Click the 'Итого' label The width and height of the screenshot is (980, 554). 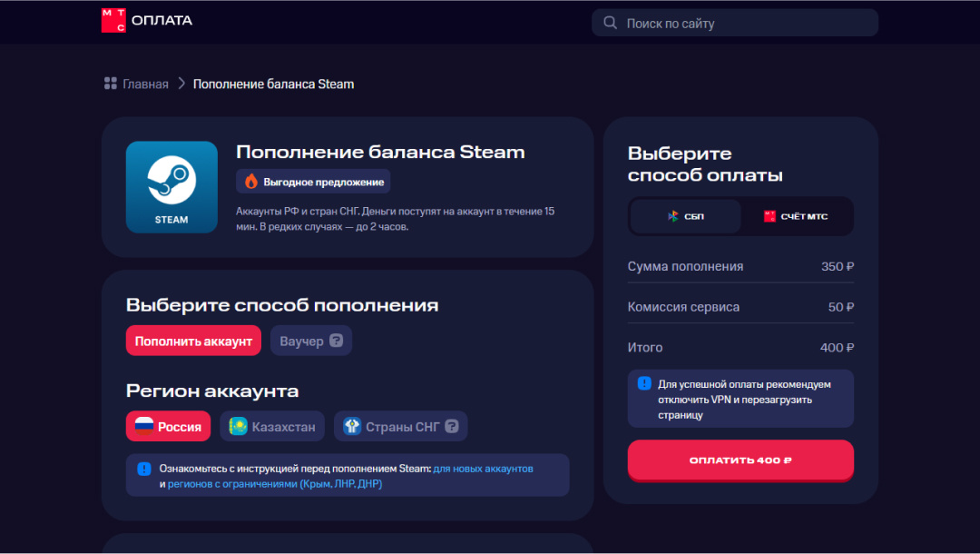645,348
